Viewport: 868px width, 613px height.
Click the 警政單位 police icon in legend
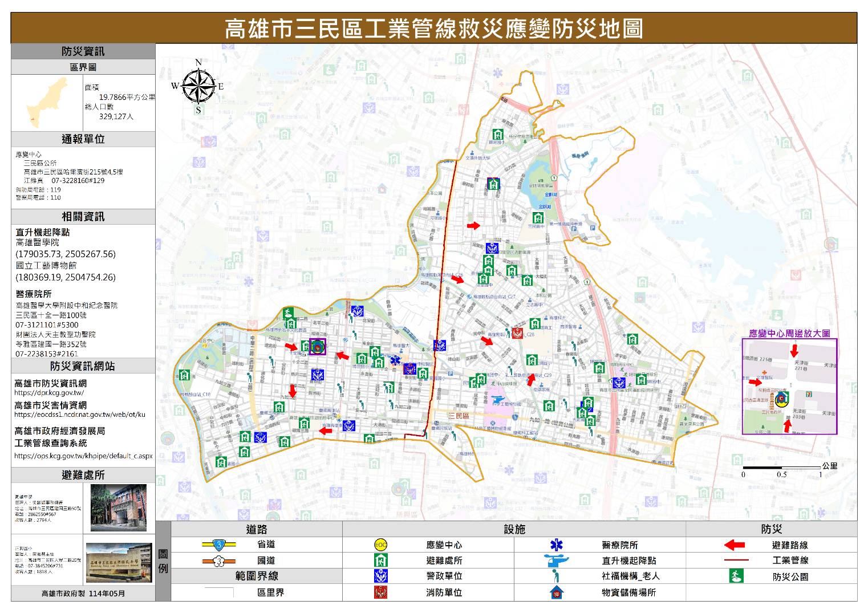(x=380, y=577)
